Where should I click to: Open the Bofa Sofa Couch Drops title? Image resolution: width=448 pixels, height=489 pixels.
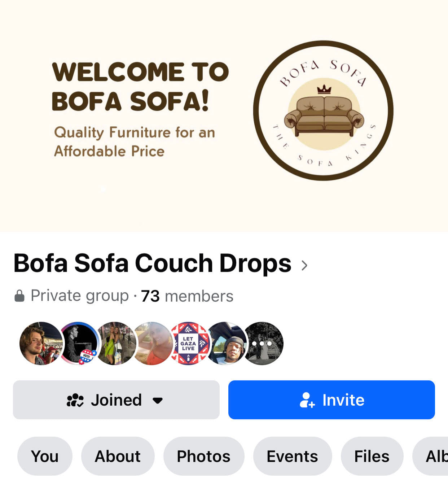pyautogui.click(x=152, y=263)
